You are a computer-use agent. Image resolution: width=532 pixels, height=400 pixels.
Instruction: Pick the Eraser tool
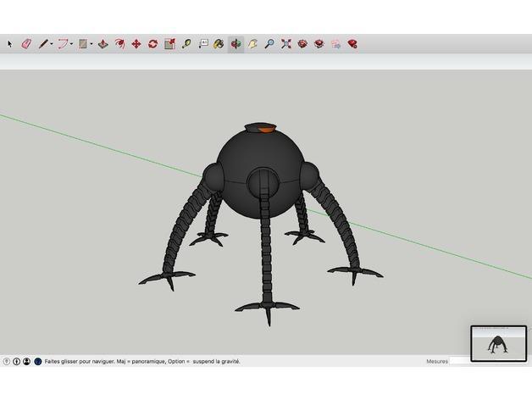click(x=25, y=43)
